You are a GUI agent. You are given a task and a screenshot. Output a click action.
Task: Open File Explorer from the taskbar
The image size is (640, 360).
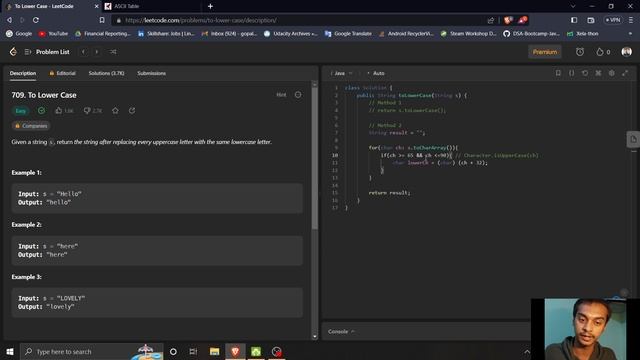click(x=214, y=351)
